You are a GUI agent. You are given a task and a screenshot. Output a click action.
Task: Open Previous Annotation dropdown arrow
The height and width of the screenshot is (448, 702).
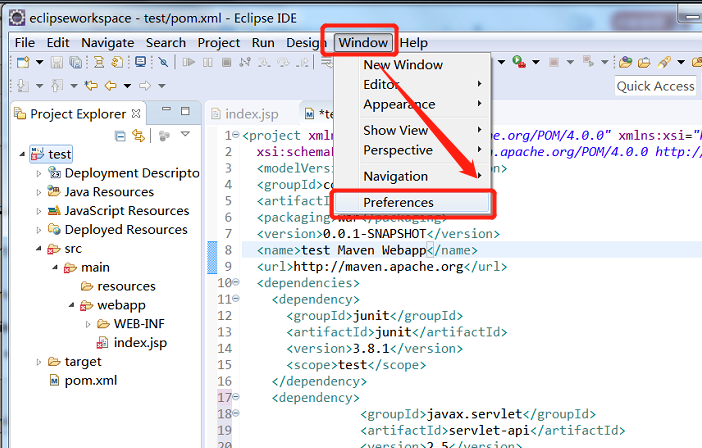coord(74,85)
